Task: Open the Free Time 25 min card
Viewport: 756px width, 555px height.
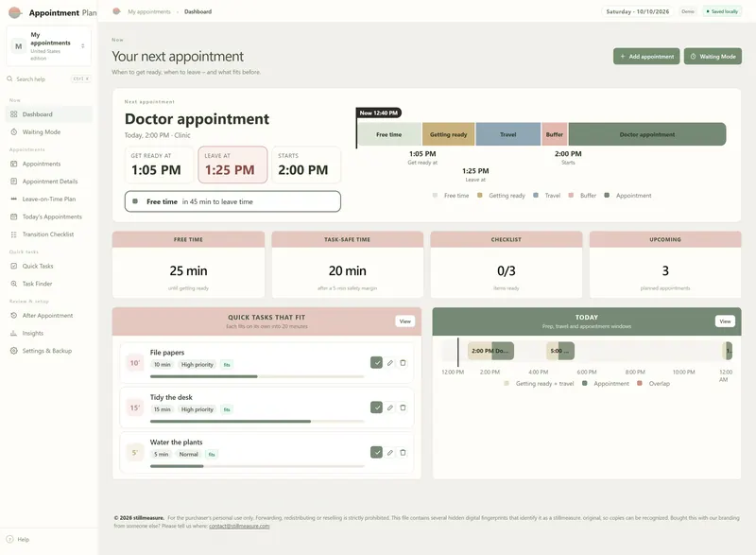Action: coord(188,264)
